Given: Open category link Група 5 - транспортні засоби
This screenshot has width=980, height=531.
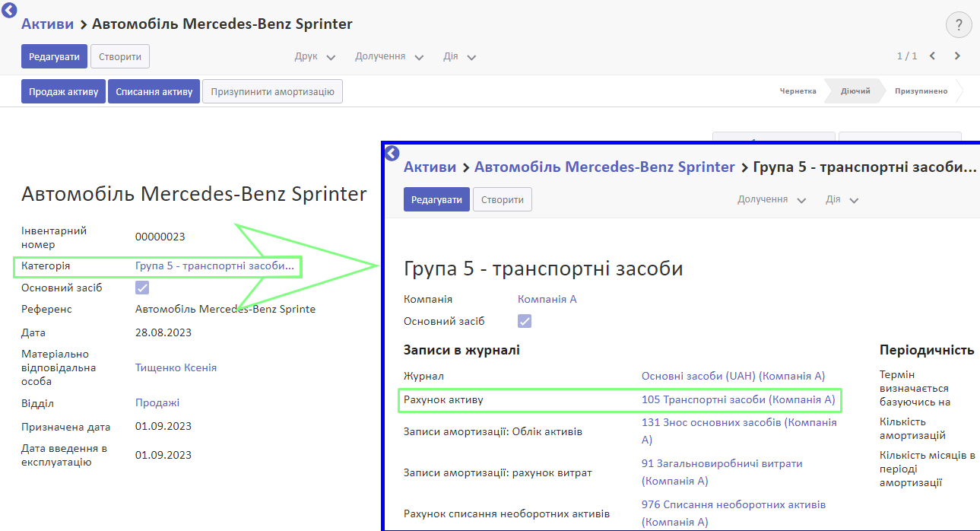Looking at the screenshot, I should (214, 266).
